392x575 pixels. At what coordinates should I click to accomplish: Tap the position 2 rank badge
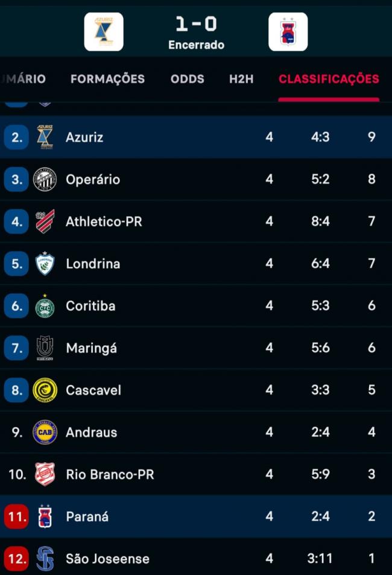(x=16, y=137)
